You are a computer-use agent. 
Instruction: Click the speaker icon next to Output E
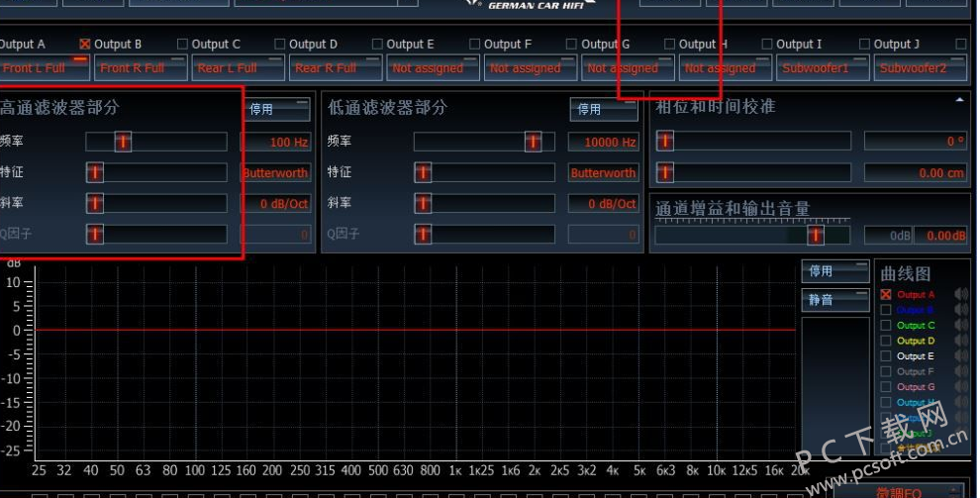961,356
